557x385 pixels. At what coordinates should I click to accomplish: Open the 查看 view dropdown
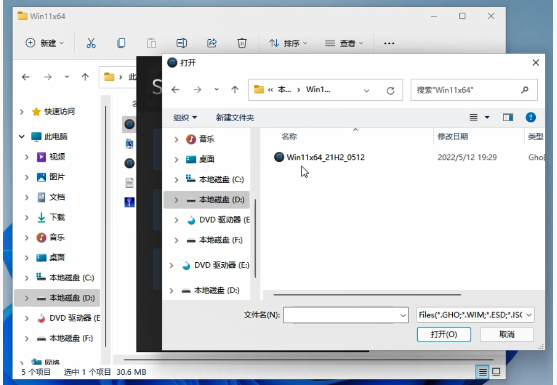[344, 43]
